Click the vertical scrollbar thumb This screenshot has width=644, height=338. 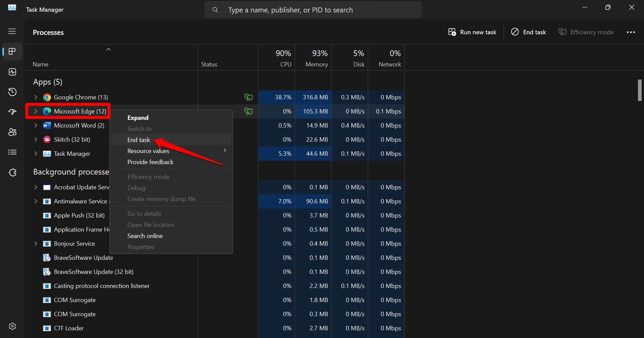pyautogui.click(x=640, y=90)
